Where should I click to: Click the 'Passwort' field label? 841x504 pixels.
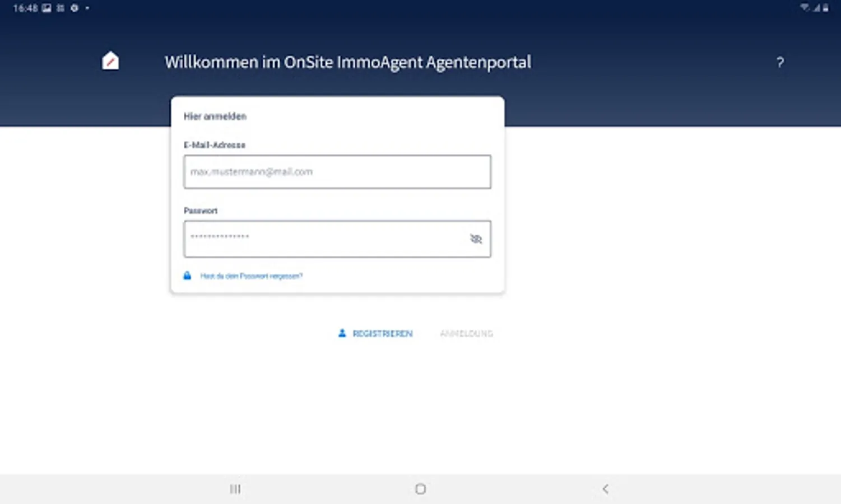[201, 211]
